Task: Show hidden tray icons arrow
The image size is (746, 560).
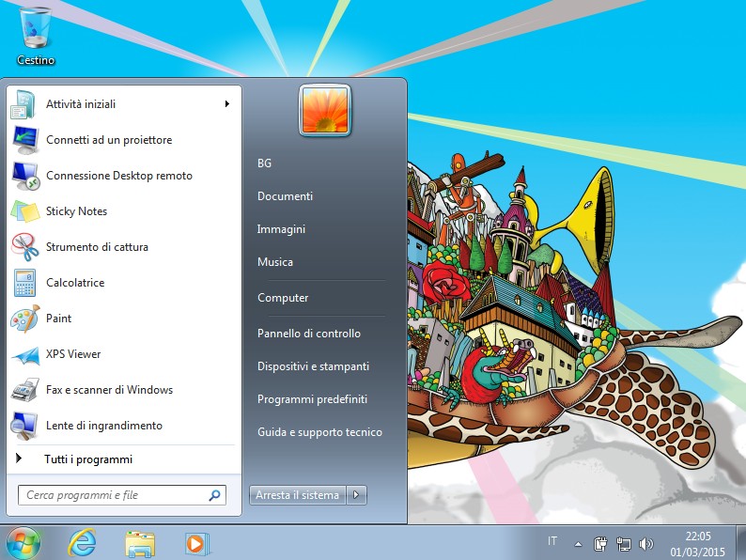Action: coord(578,544)
